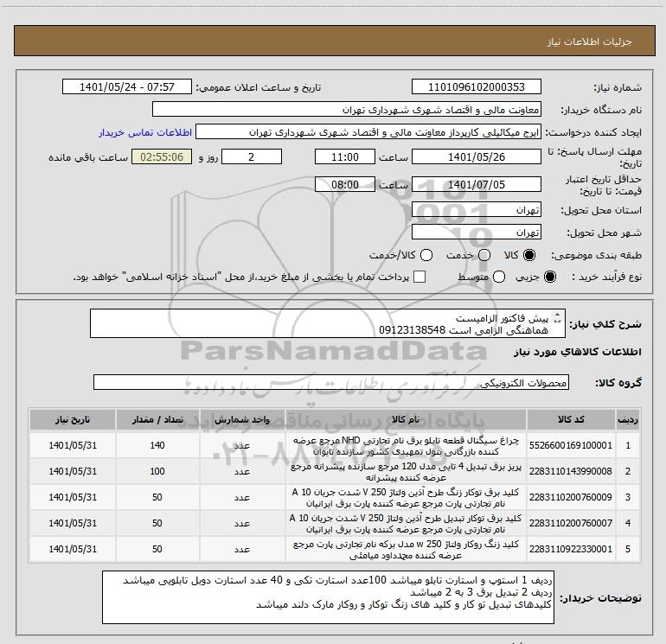
Task: Click the response deadline time 11:00
Action: click(345, 156)
